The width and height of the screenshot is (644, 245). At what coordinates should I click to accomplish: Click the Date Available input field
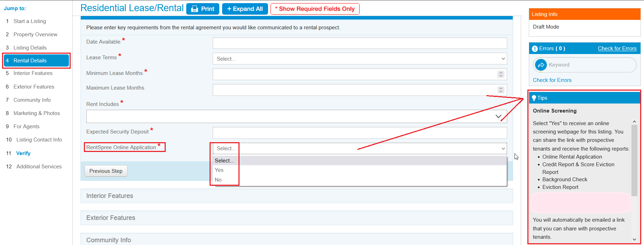[x=360, y=43]
